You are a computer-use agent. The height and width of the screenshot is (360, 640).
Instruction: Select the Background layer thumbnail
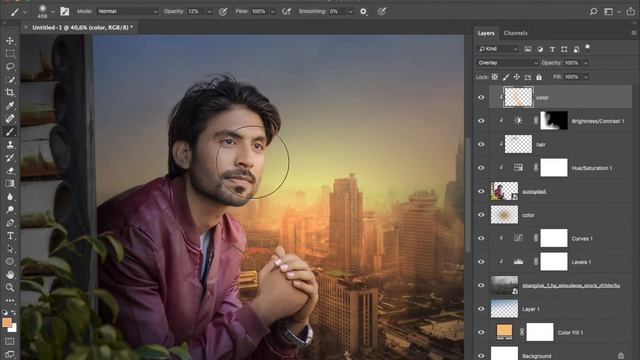504,353
